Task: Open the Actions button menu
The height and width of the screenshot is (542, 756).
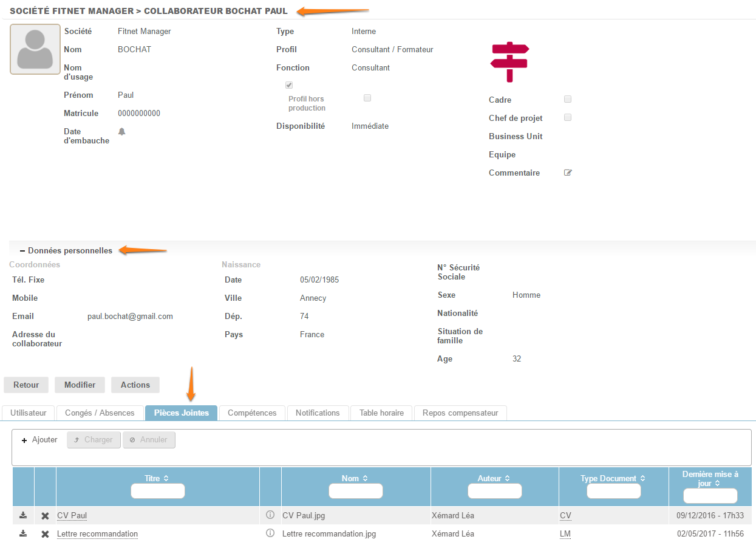Action: click(135, 385)
